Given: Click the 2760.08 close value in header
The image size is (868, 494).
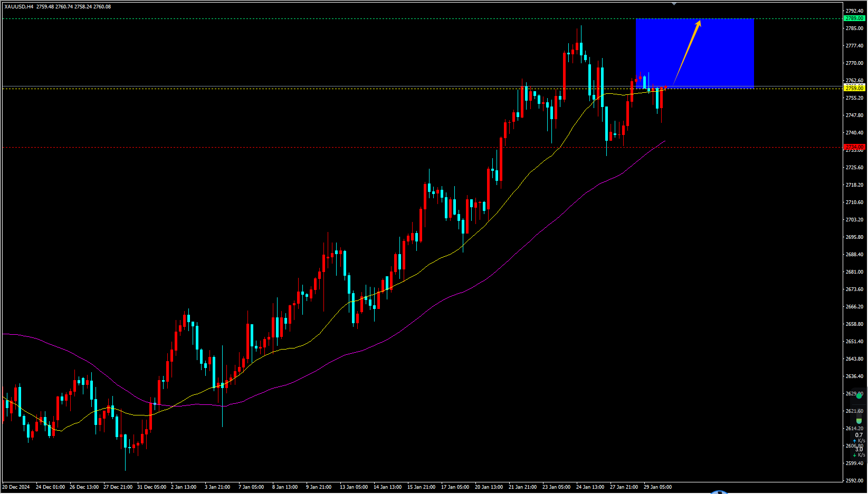Looking at the screenshot, I should [102, 7].
